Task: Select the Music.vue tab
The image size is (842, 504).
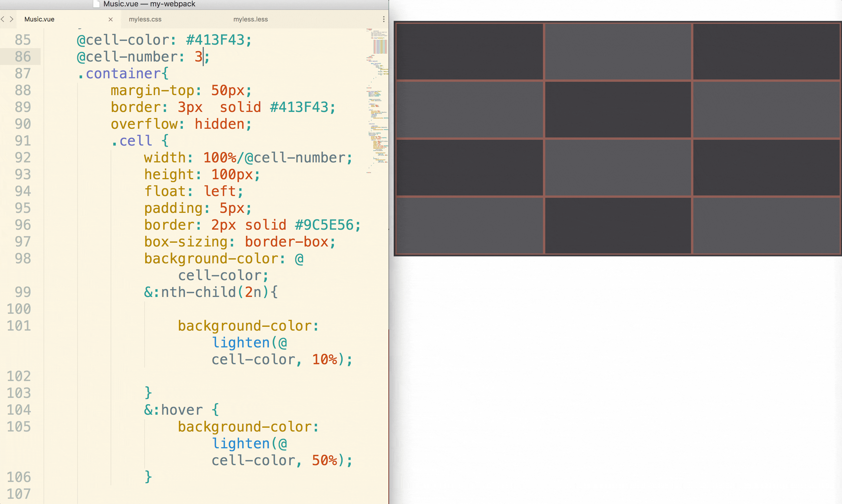Action: coord(39,19)
